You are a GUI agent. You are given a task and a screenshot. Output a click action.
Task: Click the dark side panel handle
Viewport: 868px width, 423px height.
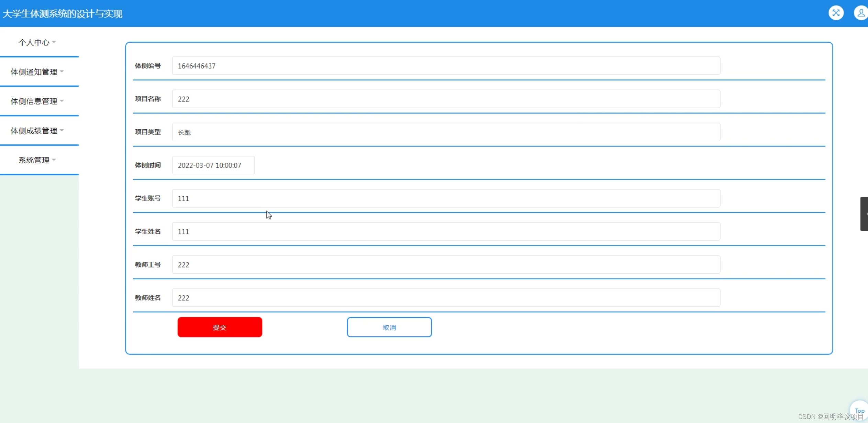click(x=864, y=214)
